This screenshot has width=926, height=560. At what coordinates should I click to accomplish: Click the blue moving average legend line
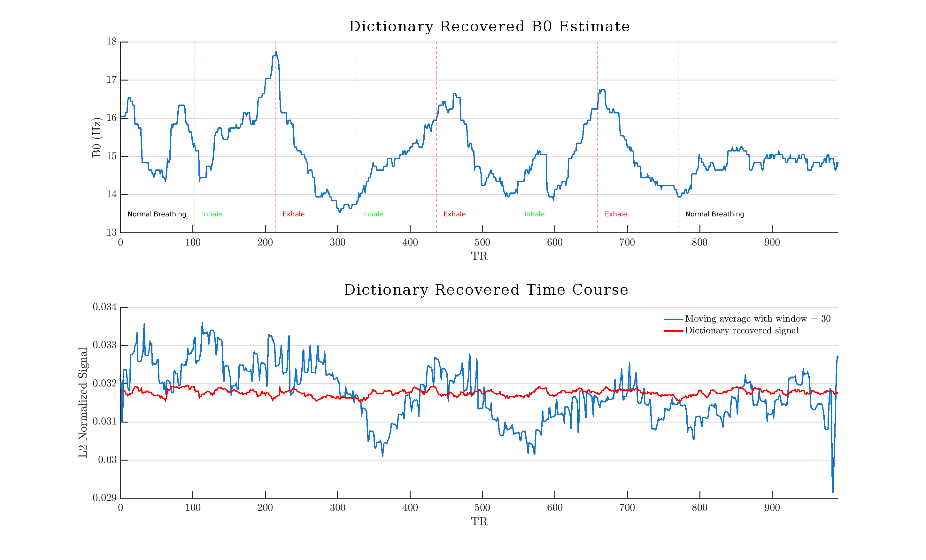[673, 319]
